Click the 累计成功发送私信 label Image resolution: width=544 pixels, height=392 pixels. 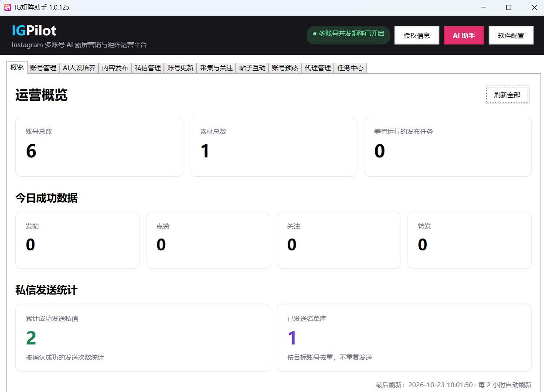[x=52, y=319]
